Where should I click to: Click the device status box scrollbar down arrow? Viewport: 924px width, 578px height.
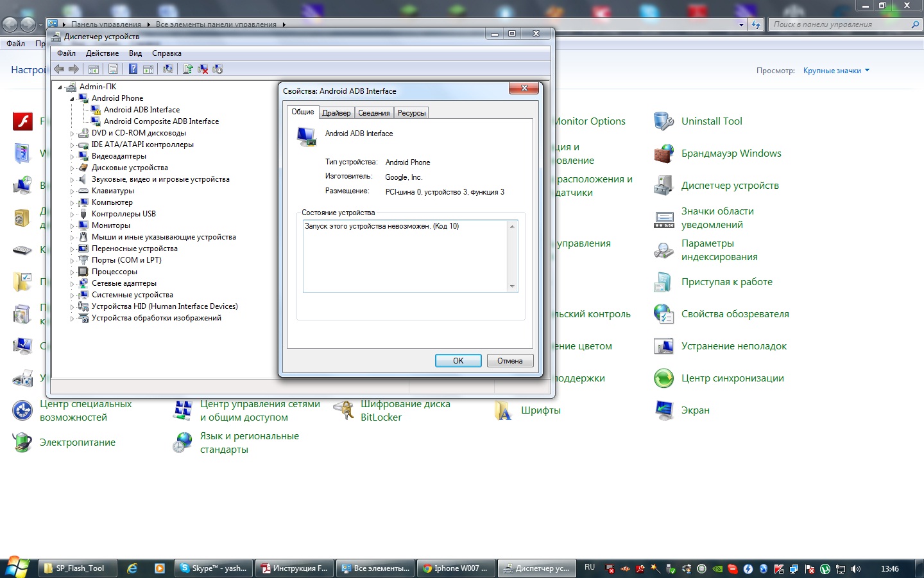pyautogui.click(x=512, y=286)
